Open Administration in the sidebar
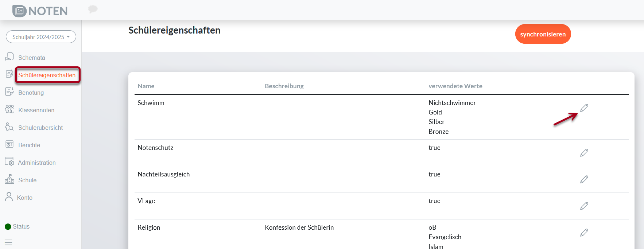The image size is (644, 249). coord(37,163)
